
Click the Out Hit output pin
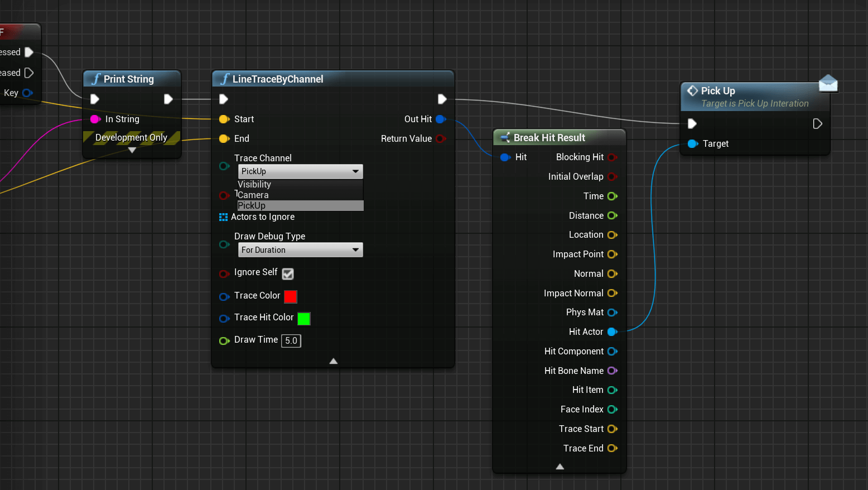point(441,119)
